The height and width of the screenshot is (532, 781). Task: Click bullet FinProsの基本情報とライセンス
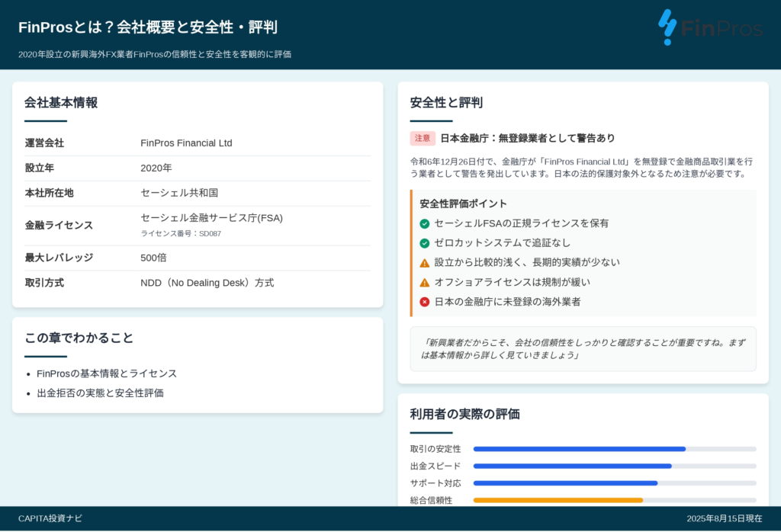(107, 373)
